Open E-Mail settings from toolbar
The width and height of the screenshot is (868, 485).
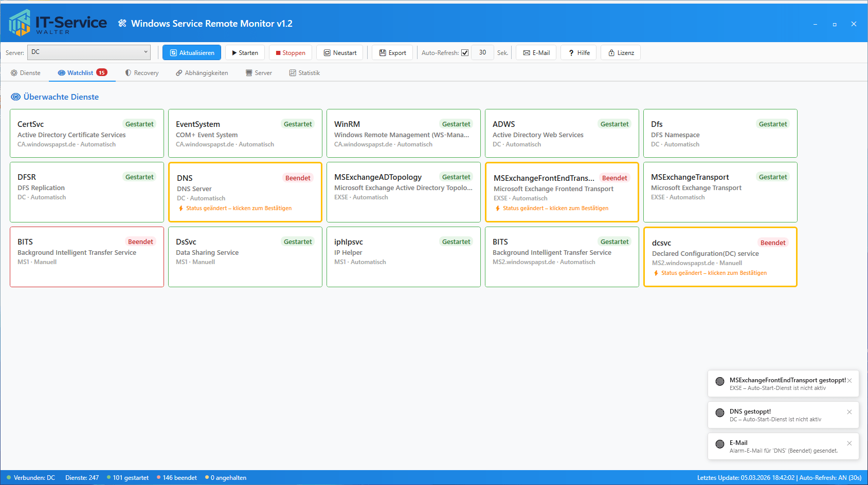[536, 53]
